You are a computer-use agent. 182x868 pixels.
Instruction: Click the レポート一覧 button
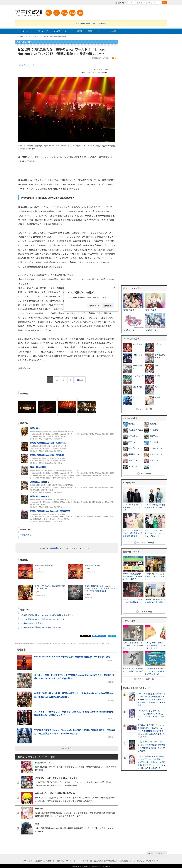tap(144, 612)
